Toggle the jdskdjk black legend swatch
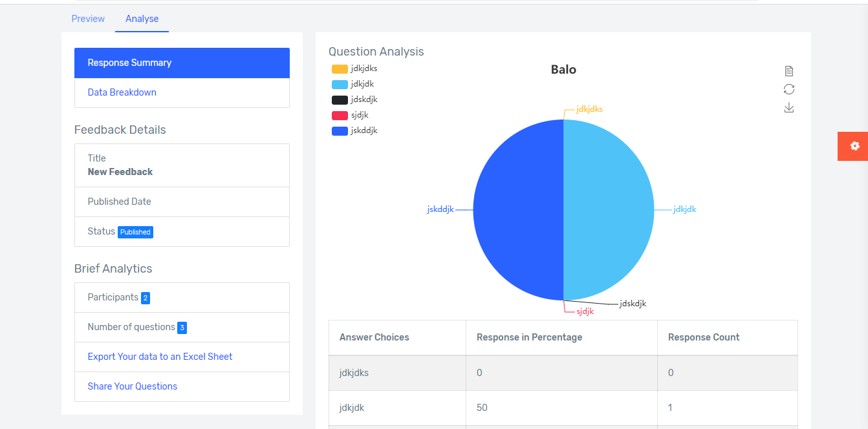Screen dimensions: 868x429 340,99
